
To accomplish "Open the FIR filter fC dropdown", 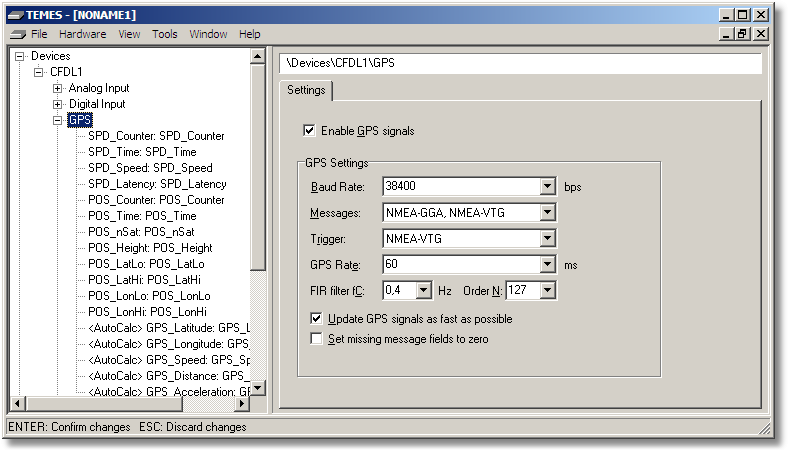I will pyautogui.click(x=424, y=290).
